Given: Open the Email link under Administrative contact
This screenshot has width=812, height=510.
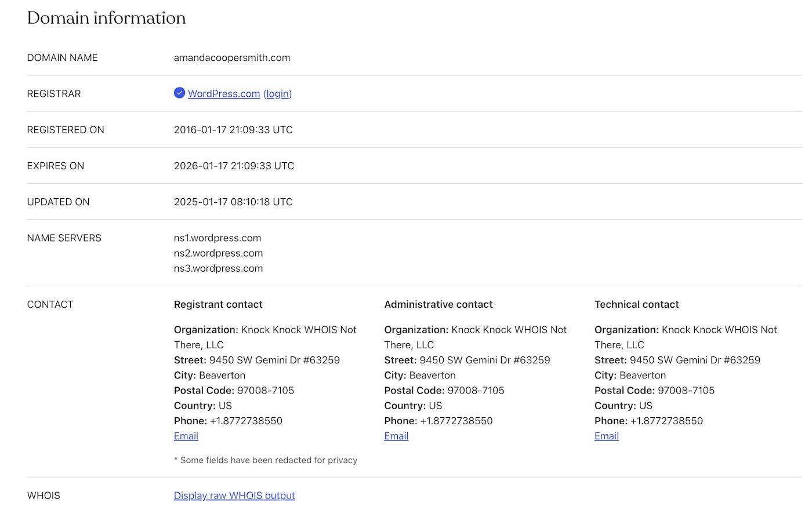Looking at the screenshot, I should click(396, 436).
